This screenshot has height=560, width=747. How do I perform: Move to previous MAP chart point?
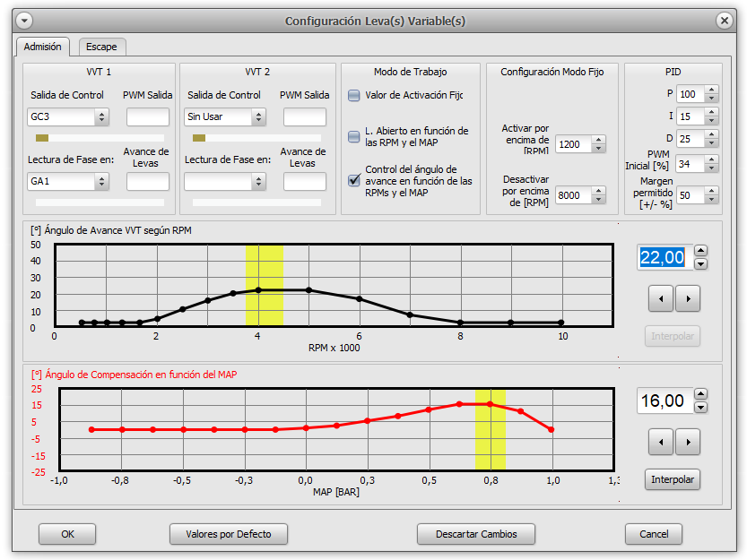coord(661,443)
